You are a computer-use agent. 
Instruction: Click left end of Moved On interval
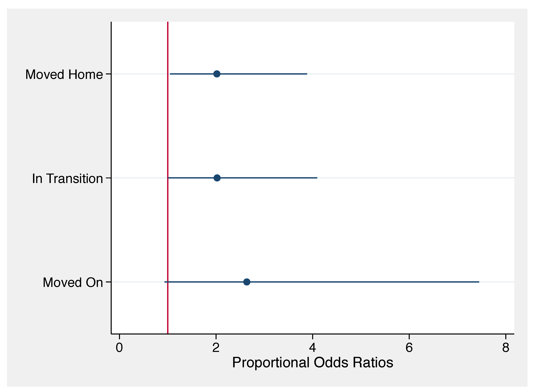click(x=165, y=282)
